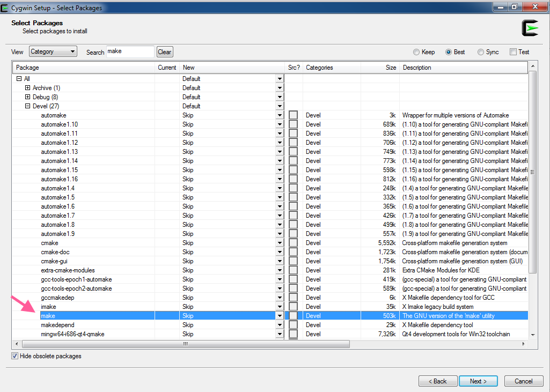The image size is (550, 392).
Task: Select the Best radio button
Action: coord(448,52)
